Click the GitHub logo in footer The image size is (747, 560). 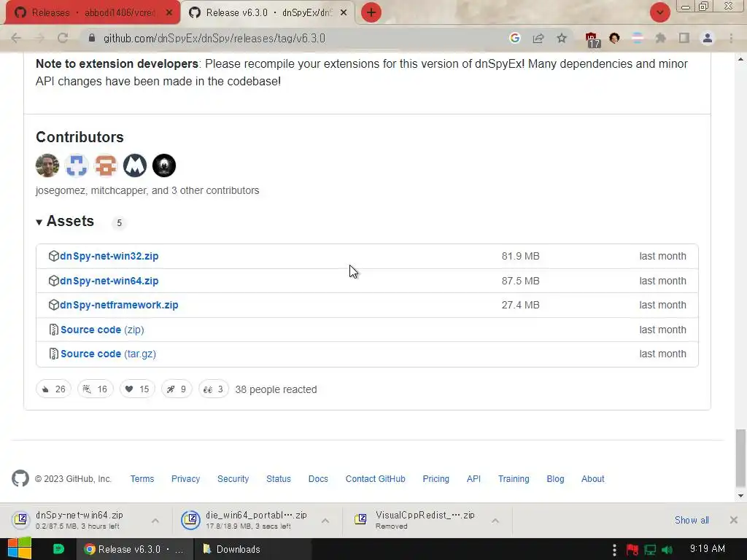point(20,478)
